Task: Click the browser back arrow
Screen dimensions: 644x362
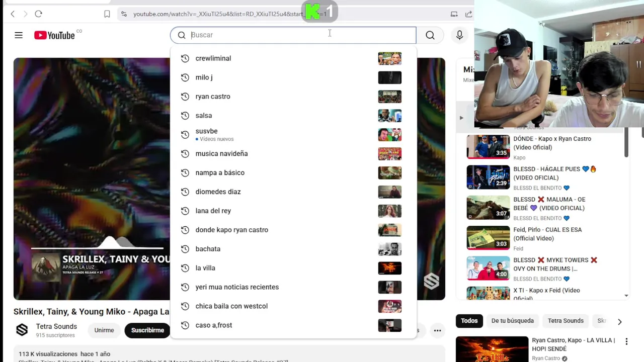Action: tap(13, 14)
